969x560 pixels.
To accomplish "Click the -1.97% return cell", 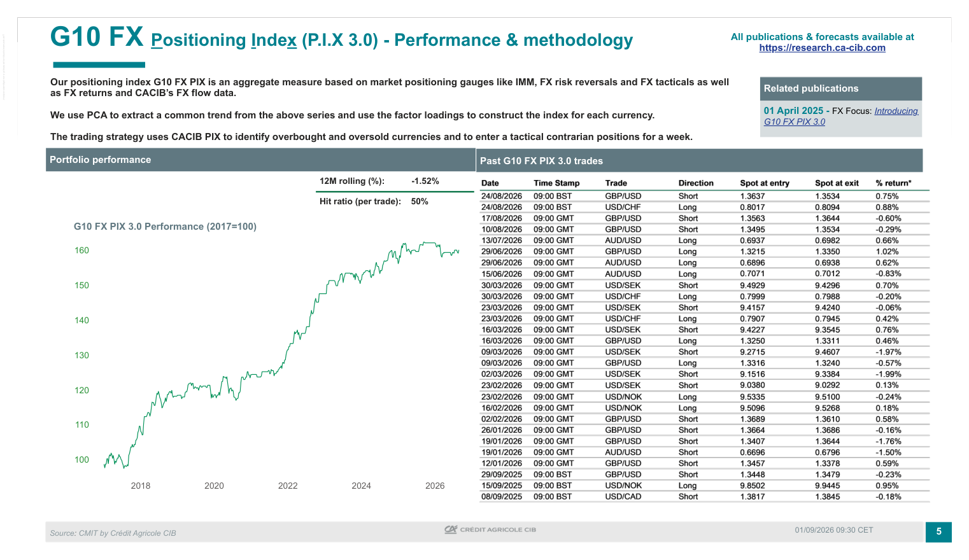I will coord(888,352).
